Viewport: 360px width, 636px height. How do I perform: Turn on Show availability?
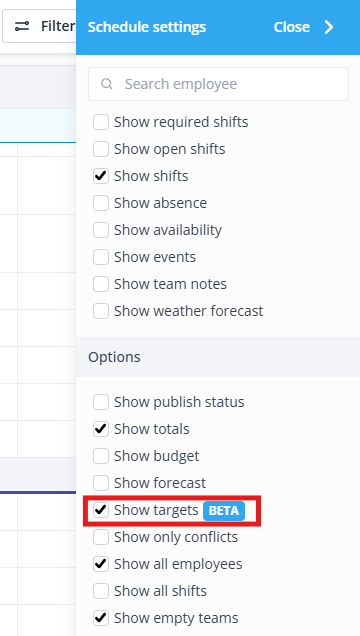(101, 230)
